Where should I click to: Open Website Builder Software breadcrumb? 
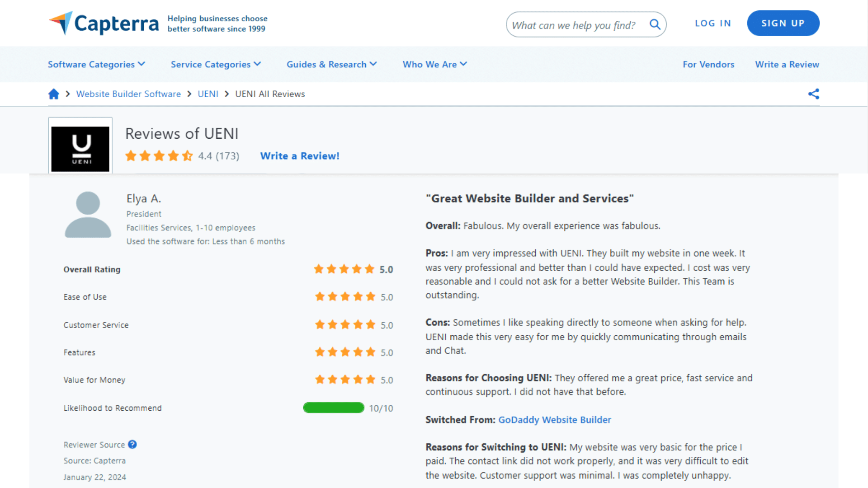point(128,94)
